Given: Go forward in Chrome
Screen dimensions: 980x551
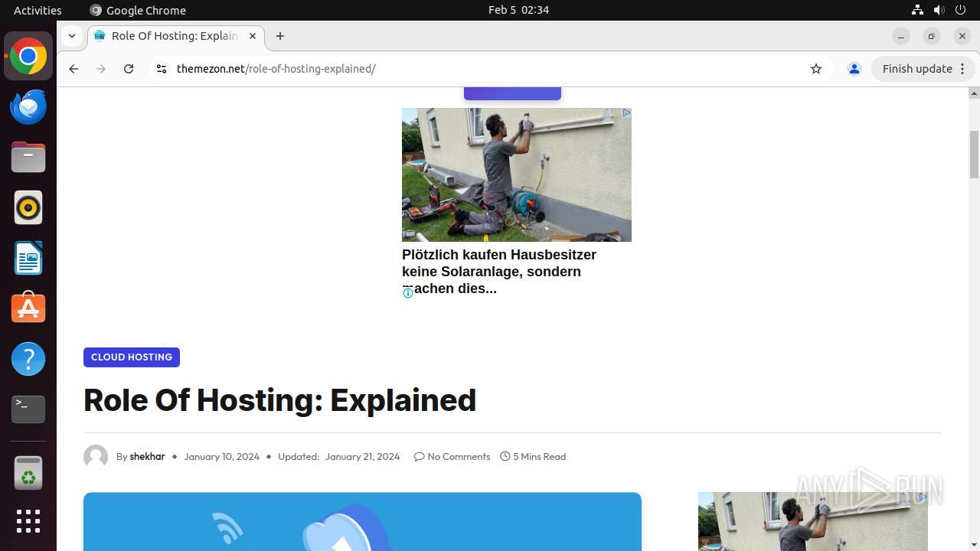Looking at the screenshot, I should [x=101, y=69].
